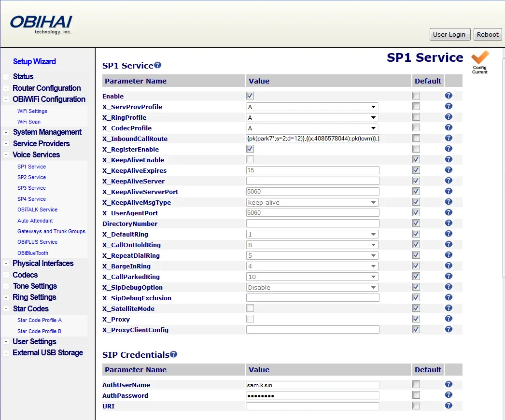The width and height of the screenshot is (505, 420).
Task: Open help icon for X_BargeInRing row
Action: coord(449,266)
